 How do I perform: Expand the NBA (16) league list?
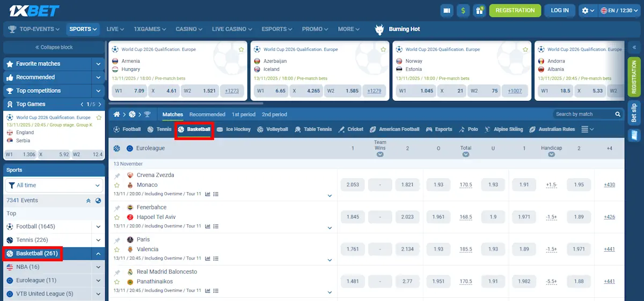pyautogui.click(x=98, y=267)
